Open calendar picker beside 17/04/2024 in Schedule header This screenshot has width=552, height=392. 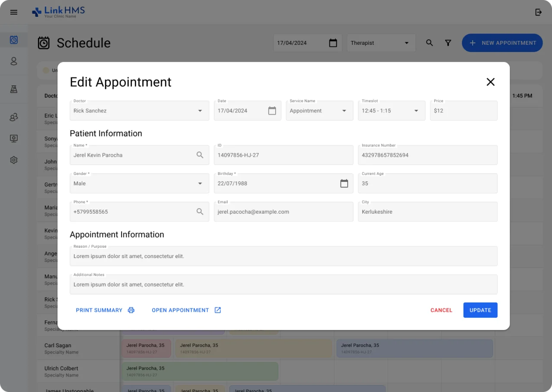click(333, 43)
